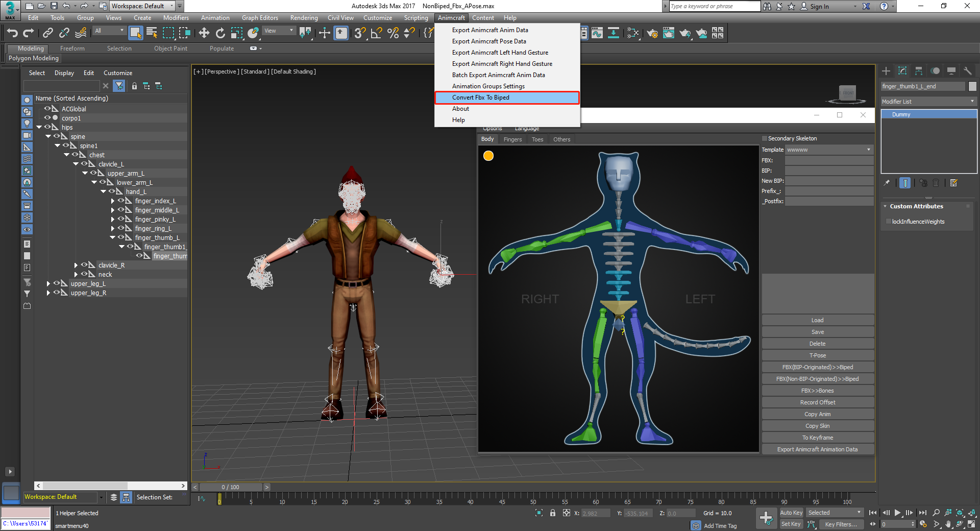Image resolution: width=980 pixels, height=531 pixels.
Task: Open the Scripting menu
Action: [416, 18]
